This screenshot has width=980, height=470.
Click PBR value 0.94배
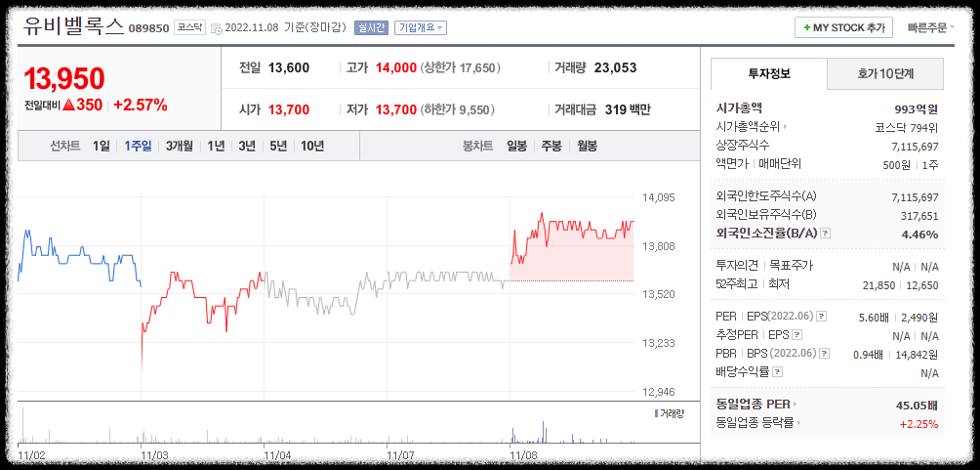click(x=868, y=355)
